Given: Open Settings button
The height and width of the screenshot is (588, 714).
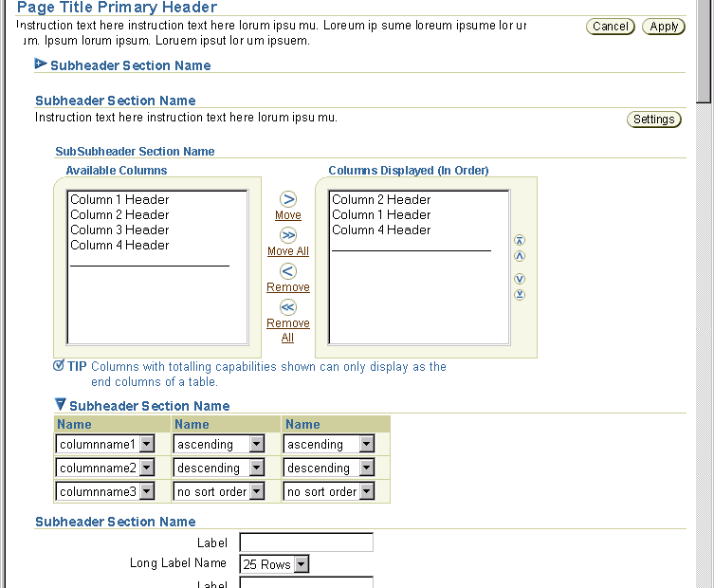Looking at the screenshot, I should click(x=654, y=119).
